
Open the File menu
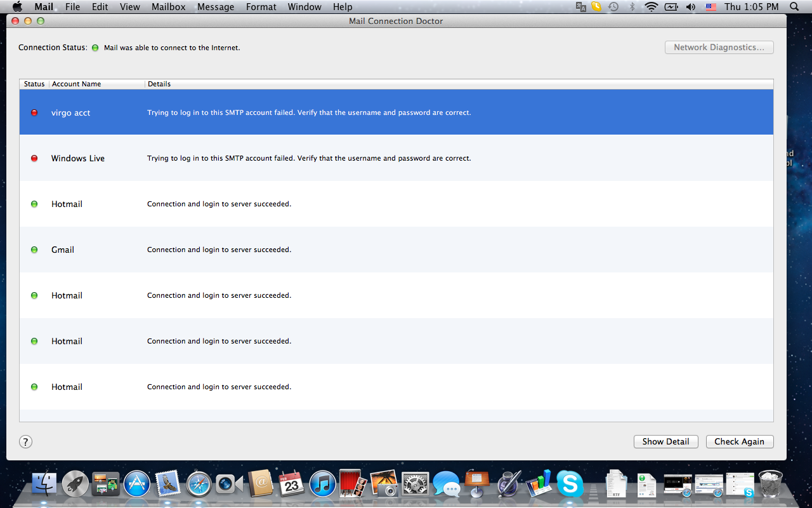(73, 7)
